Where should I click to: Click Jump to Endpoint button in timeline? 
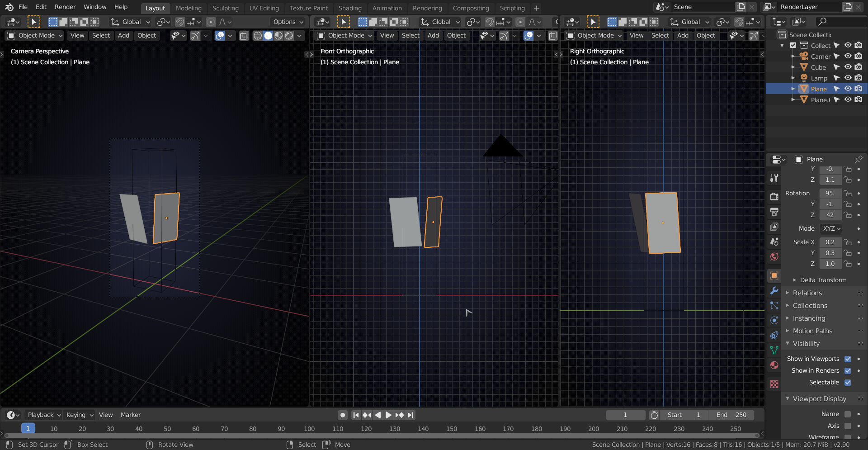coord(410,415)
